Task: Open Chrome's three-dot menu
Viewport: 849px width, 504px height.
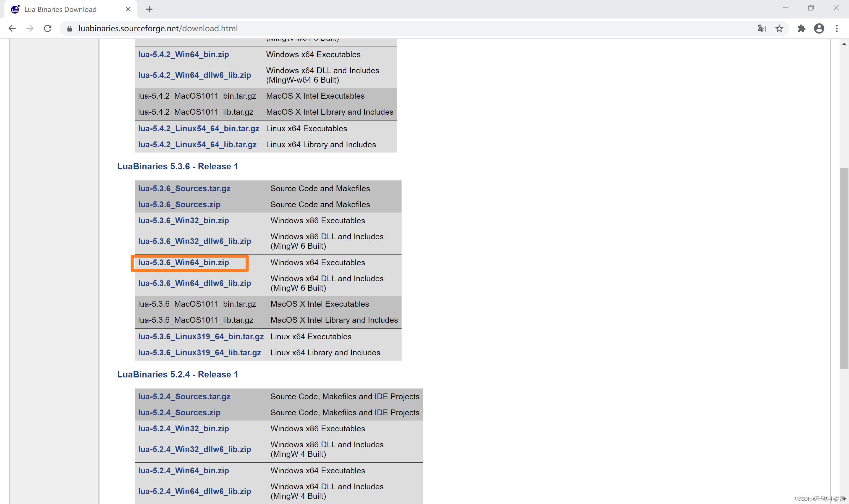Action: coord(837,28)
